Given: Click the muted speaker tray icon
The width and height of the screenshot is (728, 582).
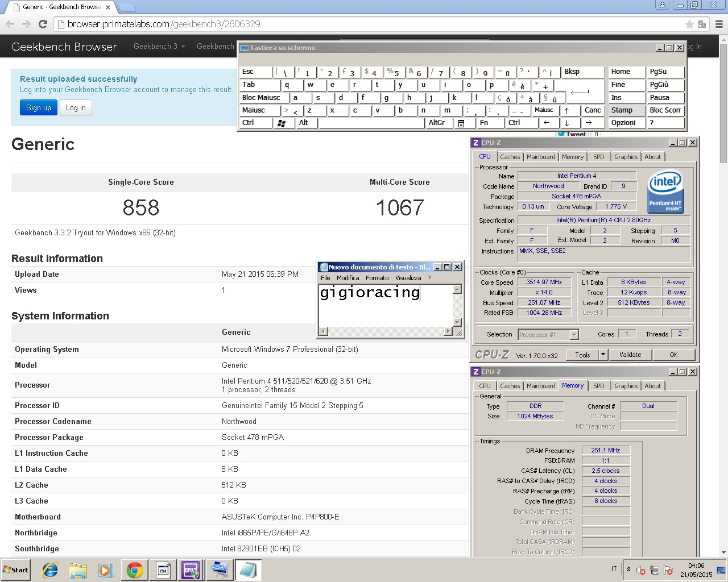Looking at the screenshot, I should (x=641, y=570).
